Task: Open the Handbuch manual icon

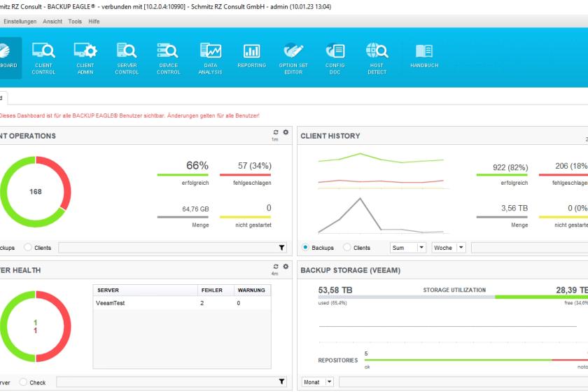Action: point(424,56)
